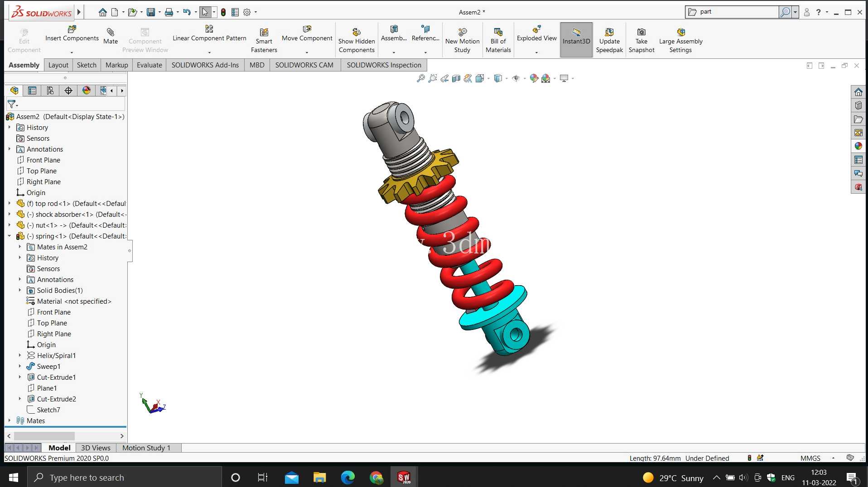
Task: Click the Windows notification center icon
Action: (852, 477)
